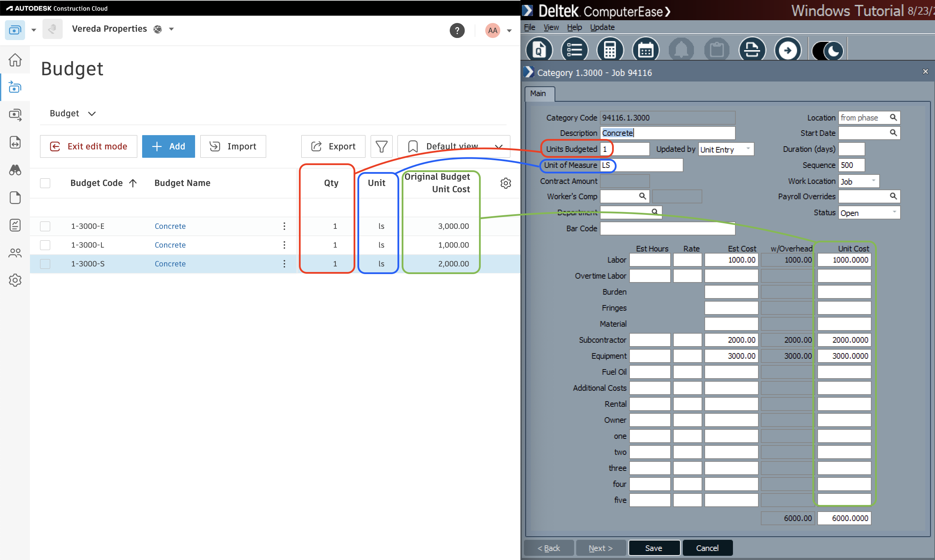The height and width of the screenshot is (560, 935).
Task: Open the AA user avatar
Action: click(493, 30)
